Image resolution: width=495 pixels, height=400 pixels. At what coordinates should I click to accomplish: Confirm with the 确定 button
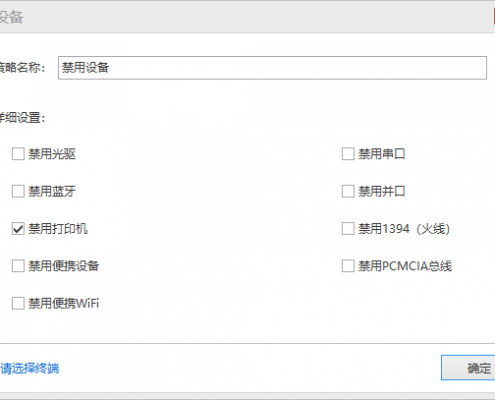(468, 368)
